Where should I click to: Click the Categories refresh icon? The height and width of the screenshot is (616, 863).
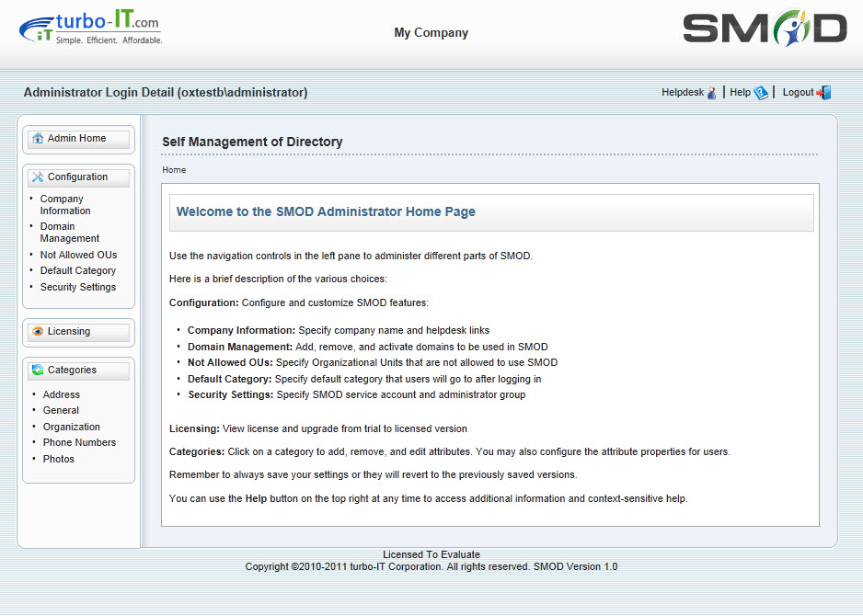pyautogui.click(x=38, y=371)
